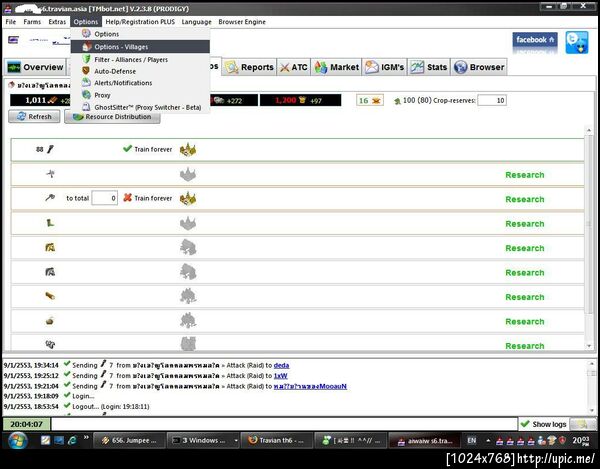Switch to the Reports tab

(x=249, y=67)
